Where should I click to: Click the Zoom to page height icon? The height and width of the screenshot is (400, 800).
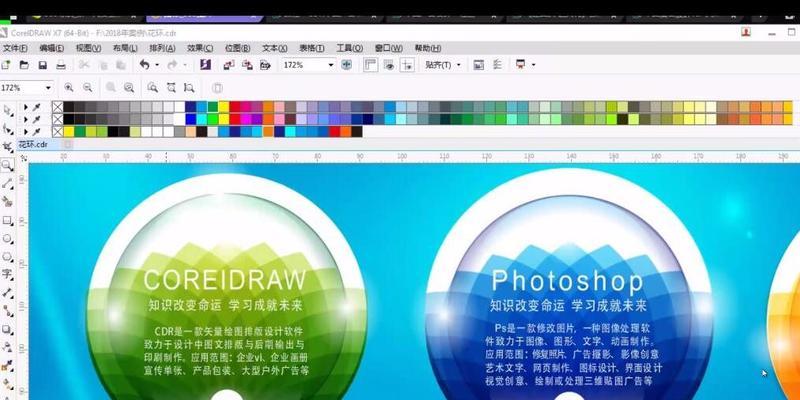point(189,88)
